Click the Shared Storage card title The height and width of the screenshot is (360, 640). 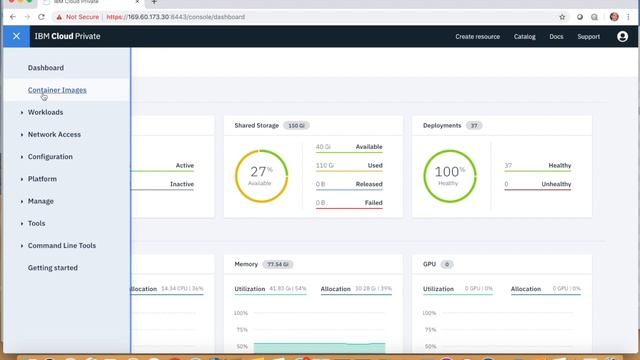point(256,126)
